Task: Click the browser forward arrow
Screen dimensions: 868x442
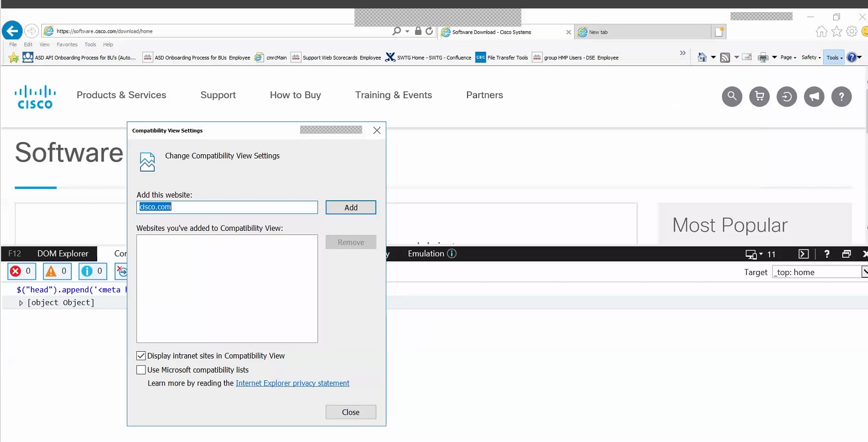Action: 31,31
